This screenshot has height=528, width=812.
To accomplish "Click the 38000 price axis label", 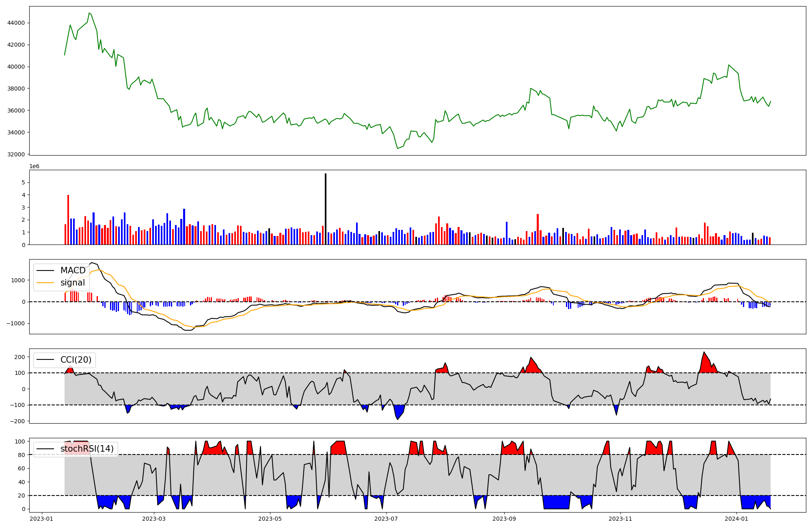I will click(x=16, y=89).
